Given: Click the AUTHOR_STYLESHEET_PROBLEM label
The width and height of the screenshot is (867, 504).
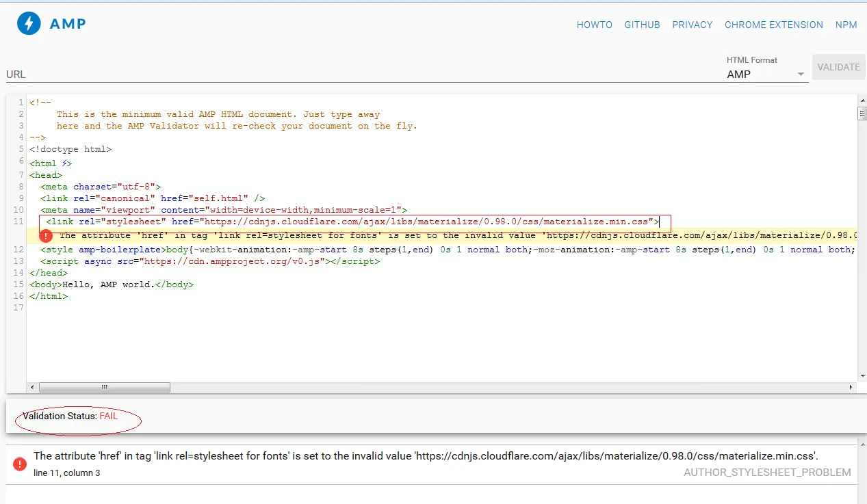Looking at the screenshot, I should 767,473.
